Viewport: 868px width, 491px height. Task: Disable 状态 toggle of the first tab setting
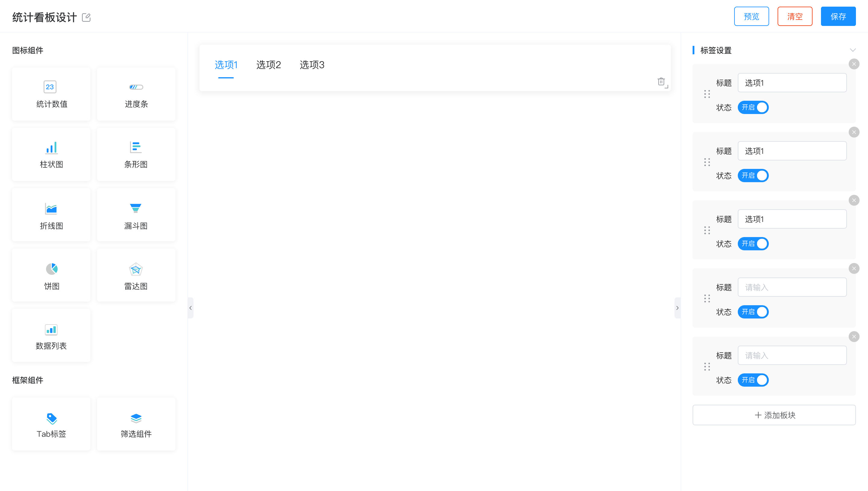tap(753, 107)
